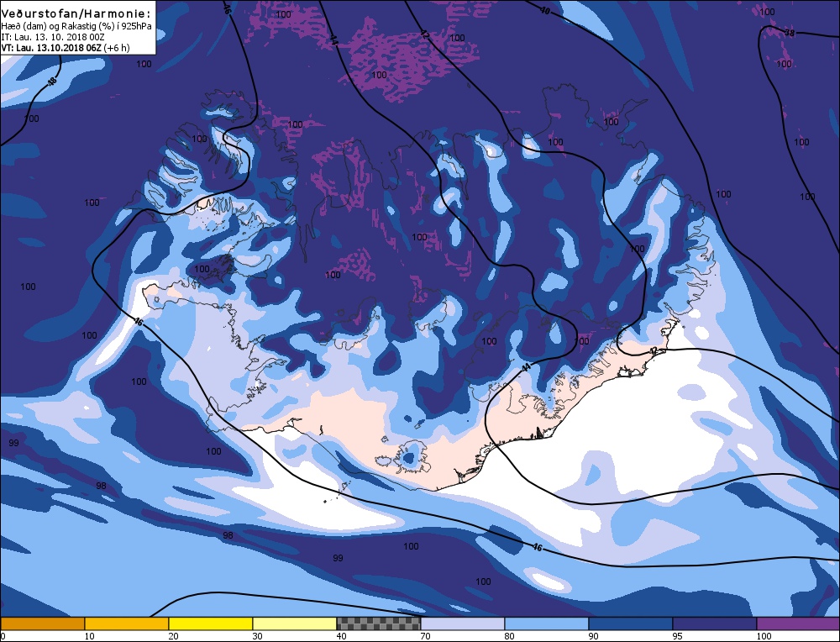The height and width of the screenshot is (642, 840).
Task: Click the medium blue 90–95 legend swatch
Action: point(631,624)
